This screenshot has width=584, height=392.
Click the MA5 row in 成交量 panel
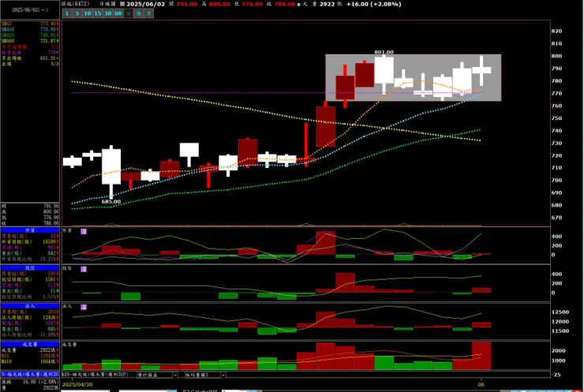coord(30,356)
